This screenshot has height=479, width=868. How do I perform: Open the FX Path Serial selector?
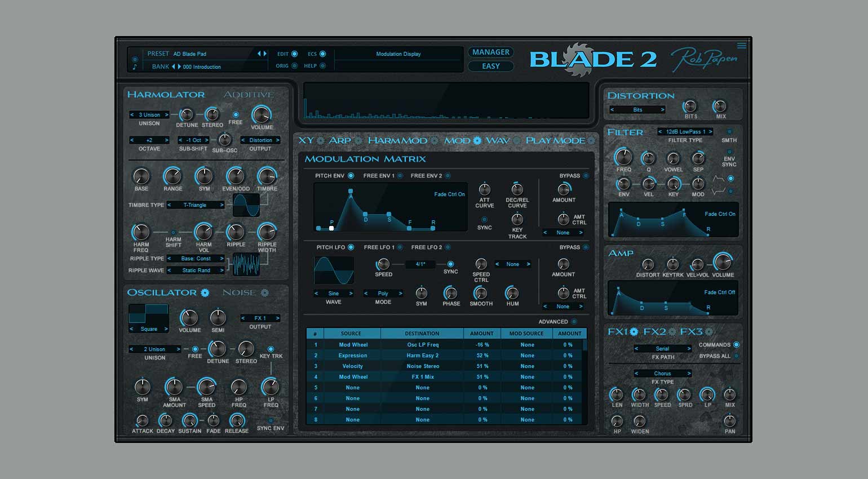tap(662, 349)
